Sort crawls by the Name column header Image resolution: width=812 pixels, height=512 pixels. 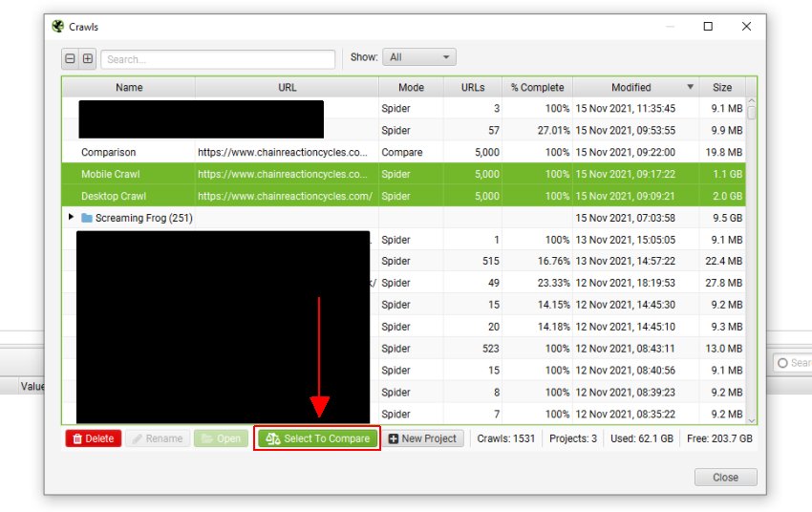coord(129,88)
